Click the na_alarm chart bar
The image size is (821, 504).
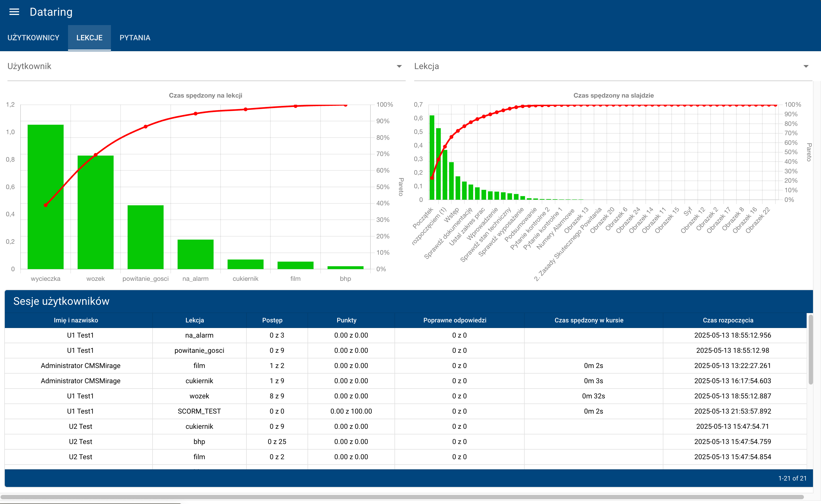coord(195,254)
